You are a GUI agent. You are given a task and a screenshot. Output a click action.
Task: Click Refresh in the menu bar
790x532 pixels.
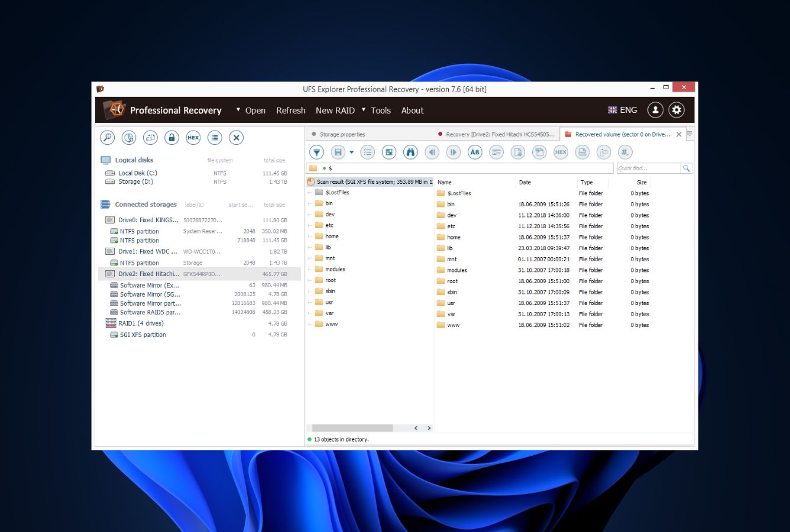(x=291, y=111)
